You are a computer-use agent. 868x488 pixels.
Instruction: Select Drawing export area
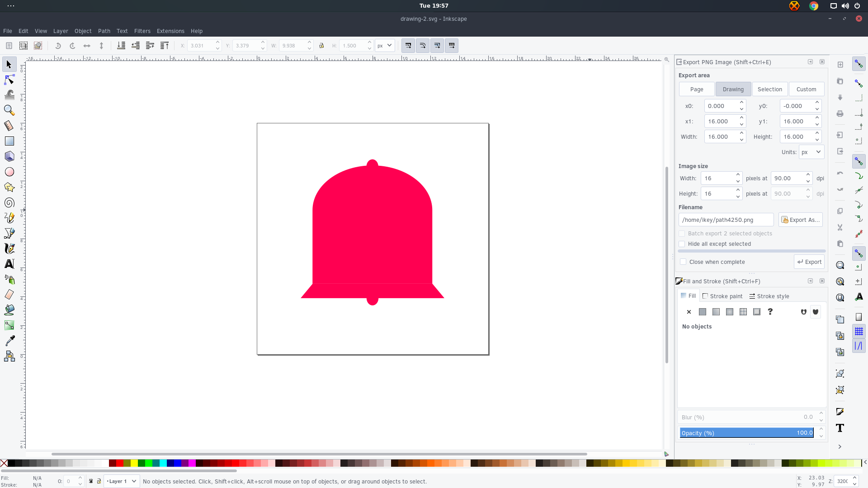coord(733,89)
